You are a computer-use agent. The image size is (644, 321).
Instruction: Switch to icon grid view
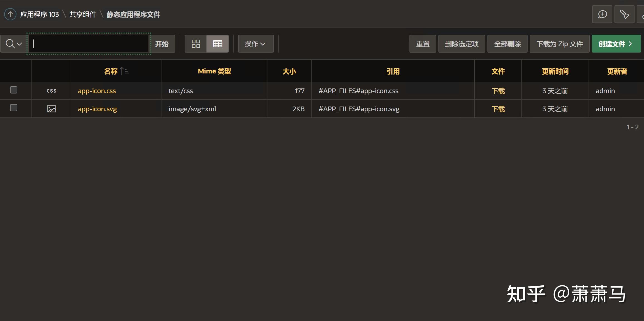click(196, 44)
